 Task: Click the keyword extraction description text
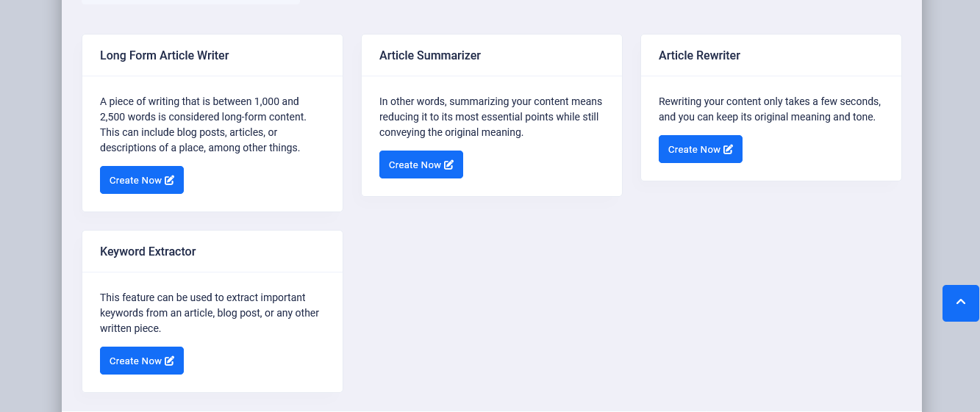pos(209,313)
